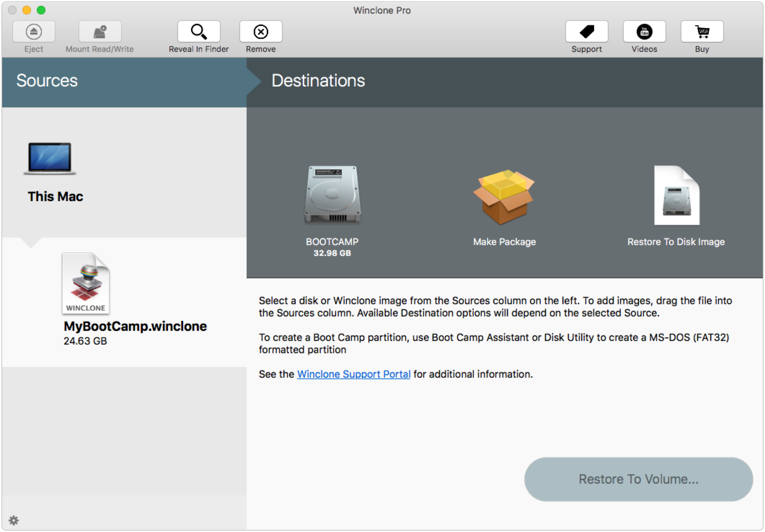Minimize the Winclone Pro window
This screenshot has width=765, height=532.
tap(27, 10)
